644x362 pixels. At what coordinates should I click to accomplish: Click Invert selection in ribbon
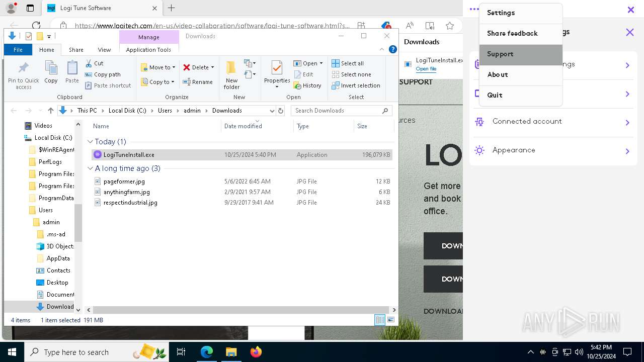356,85
